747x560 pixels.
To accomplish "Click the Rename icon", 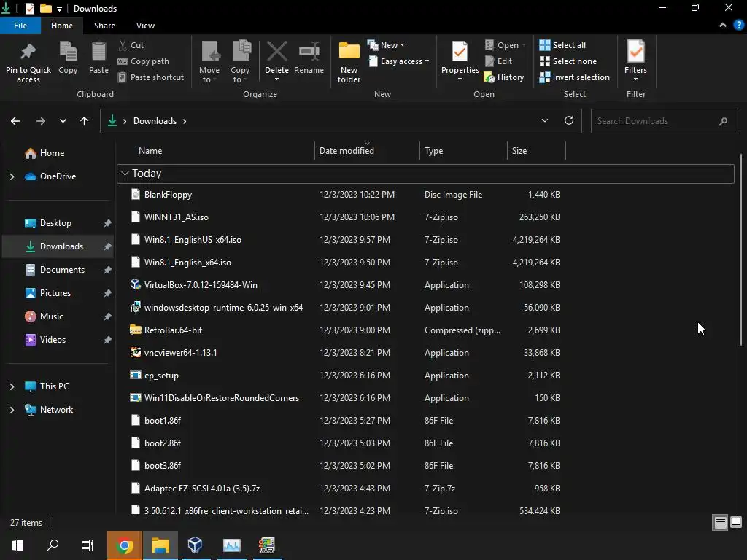I will 309,52.
